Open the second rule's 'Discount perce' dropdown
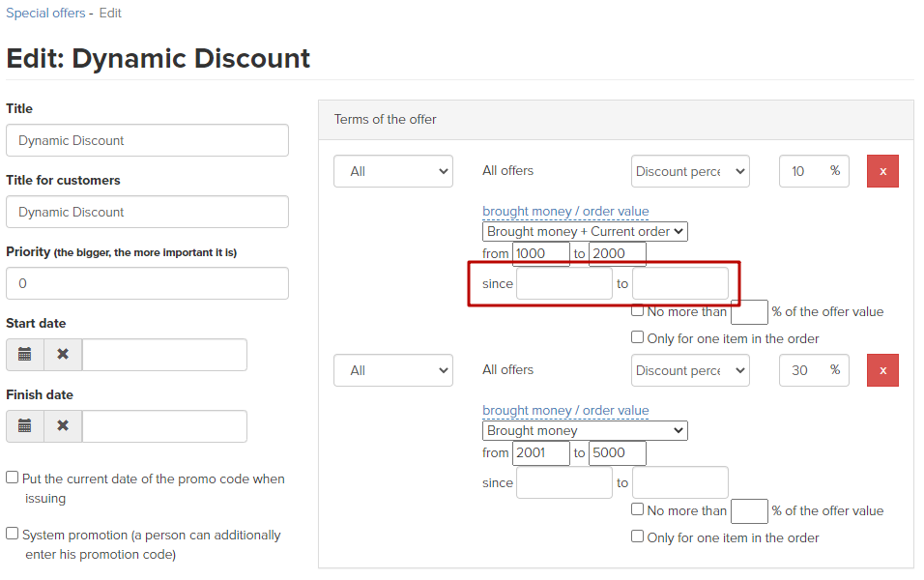 [x=690, y=370]
